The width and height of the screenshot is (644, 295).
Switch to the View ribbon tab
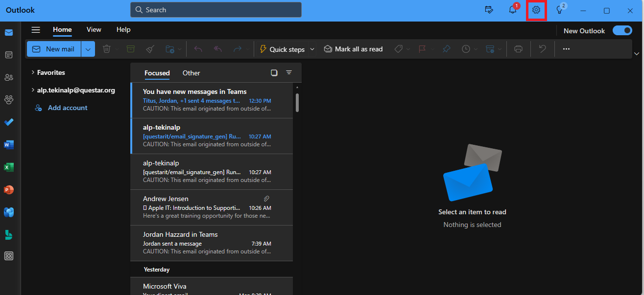[x=94, y=30]
